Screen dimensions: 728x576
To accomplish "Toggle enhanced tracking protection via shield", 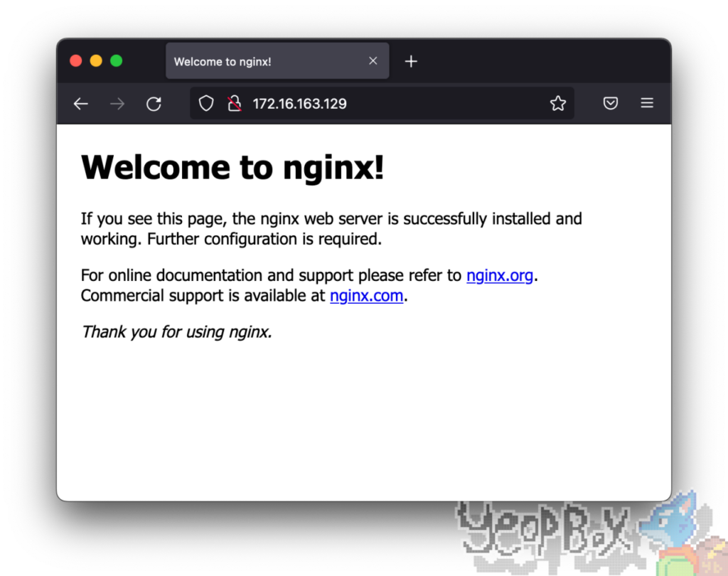I will 205,103.
